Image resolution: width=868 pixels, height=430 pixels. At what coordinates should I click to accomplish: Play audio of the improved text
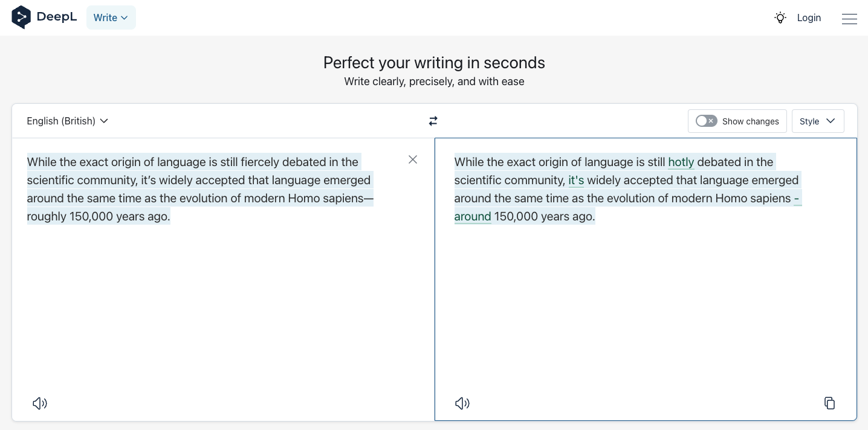click(462, 403)
